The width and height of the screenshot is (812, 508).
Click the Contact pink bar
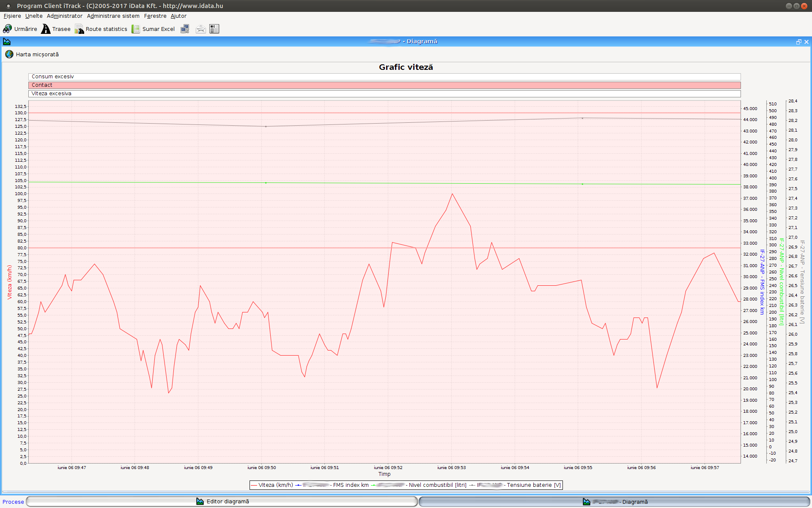[x=384, y=85]
